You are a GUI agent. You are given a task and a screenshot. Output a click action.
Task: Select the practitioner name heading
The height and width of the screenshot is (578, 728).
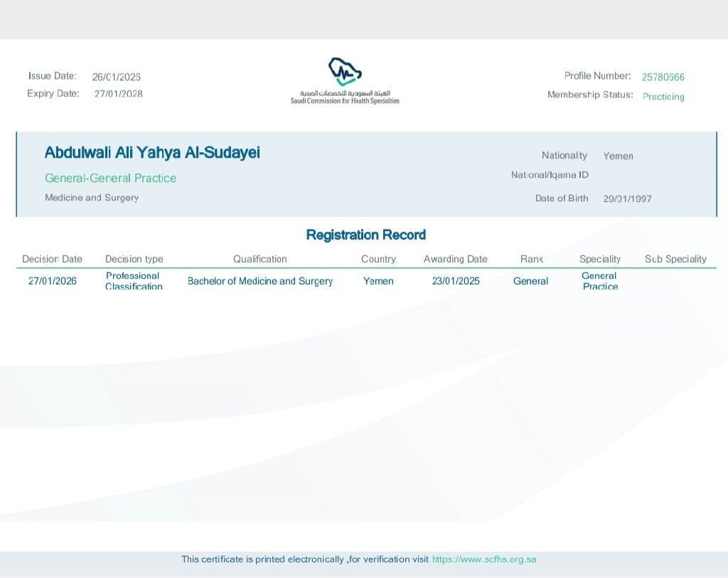152,153
